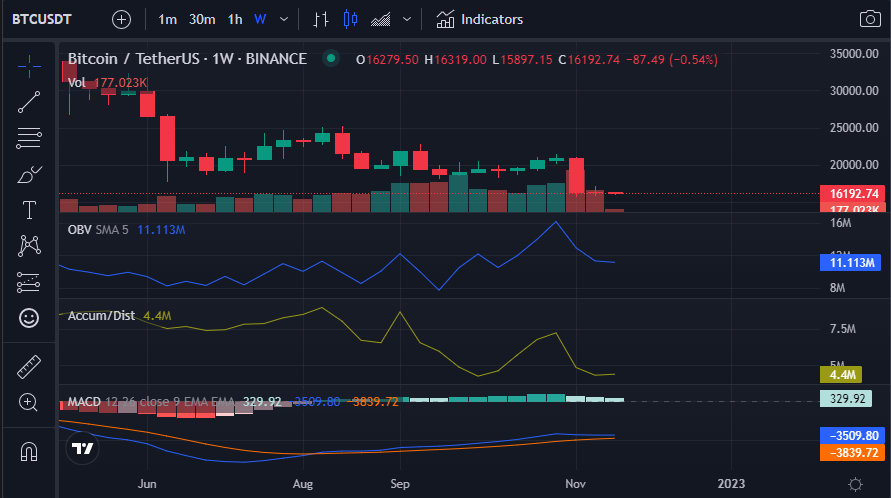
Task: Click the Bitcoin / TetherUS chart title
Action: (x=187, y=59)
